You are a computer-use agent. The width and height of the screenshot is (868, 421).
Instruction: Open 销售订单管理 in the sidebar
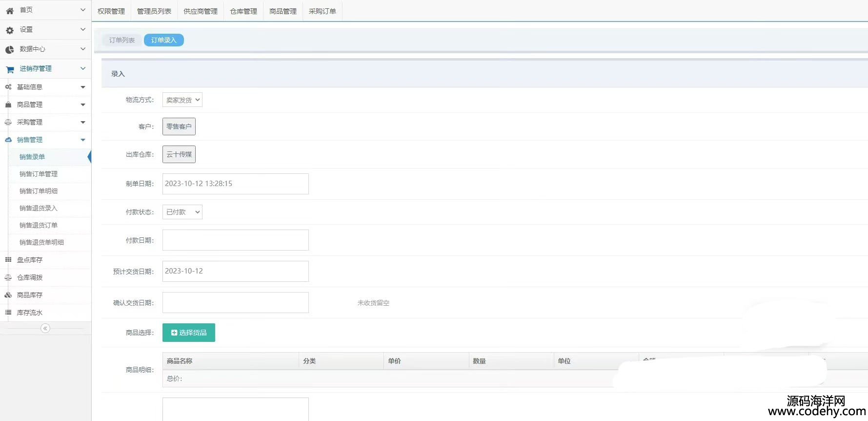click(x=39, y=174)
